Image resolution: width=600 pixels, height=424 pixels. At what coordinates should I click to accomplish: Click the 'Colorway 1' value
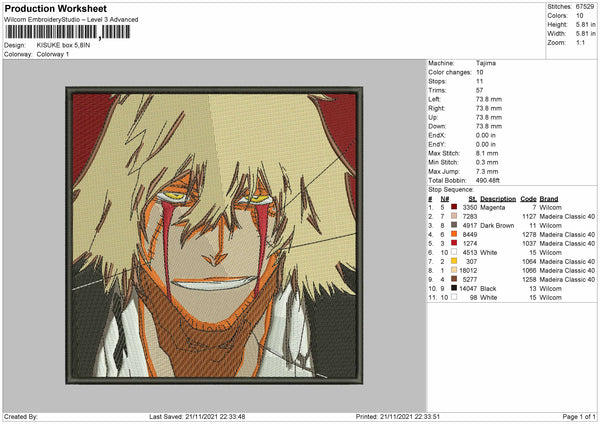coord(53,54)
